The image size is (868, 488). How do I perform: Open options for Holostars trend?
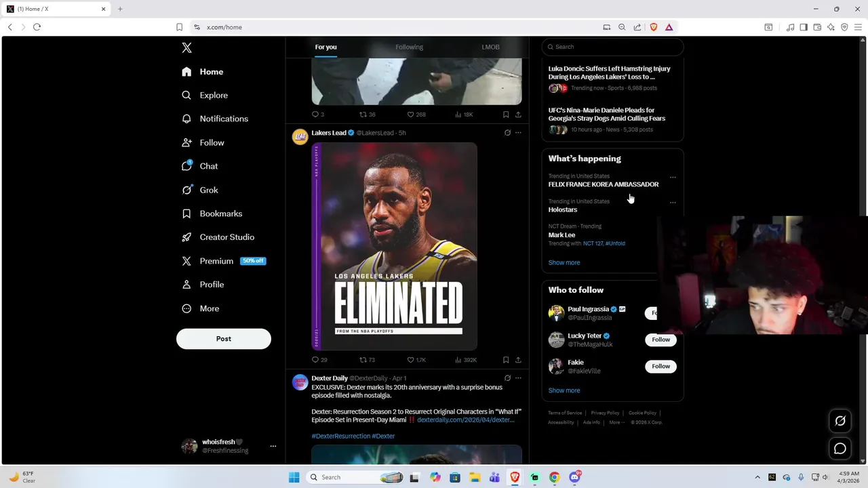pyautogui.click(x=673, y=203)
